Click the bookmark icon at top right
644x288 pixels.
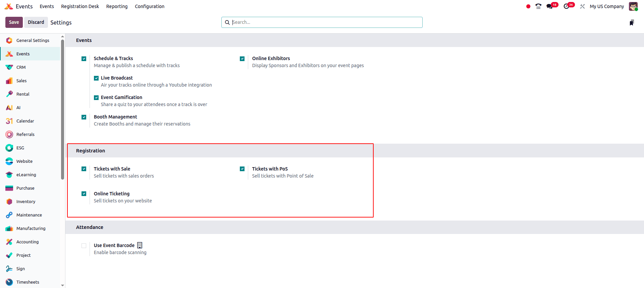coord(632,22)
